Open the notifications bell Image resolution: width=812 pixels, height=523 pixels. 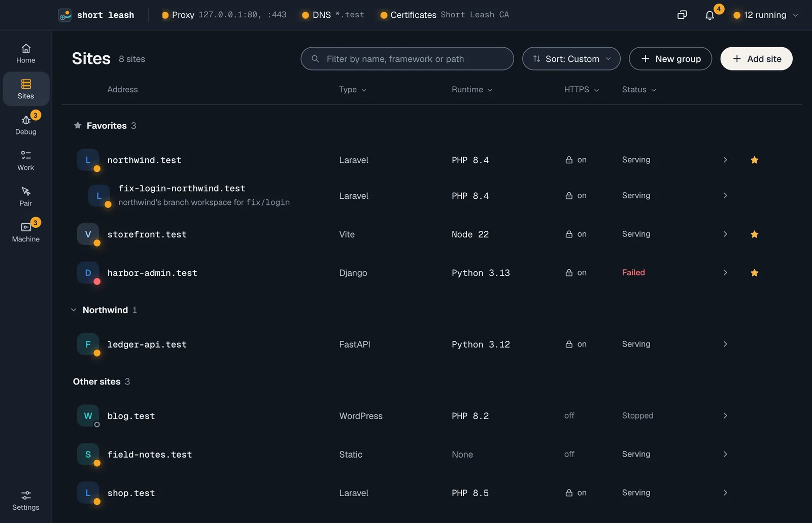[709, 15]
